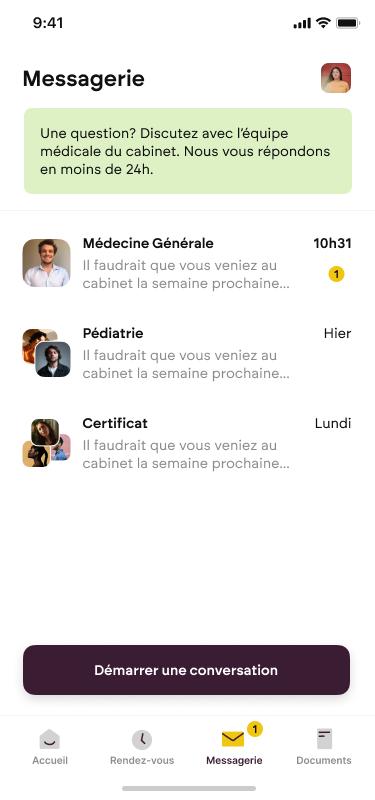
Task: Check the battery status icon
Action: [x=348, y=23]
